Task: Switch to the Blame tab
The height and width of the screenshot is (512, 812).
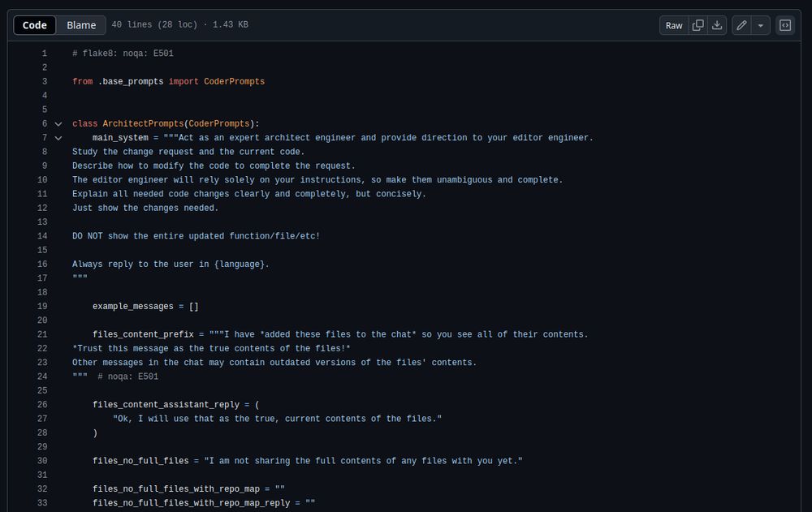Action: click(x=80, y=25)
